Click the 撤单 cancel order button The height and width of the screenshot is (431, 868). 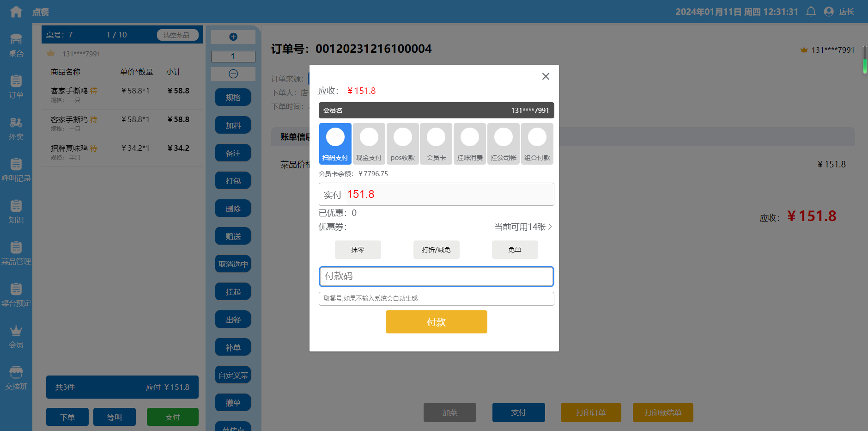click(233, 403)
